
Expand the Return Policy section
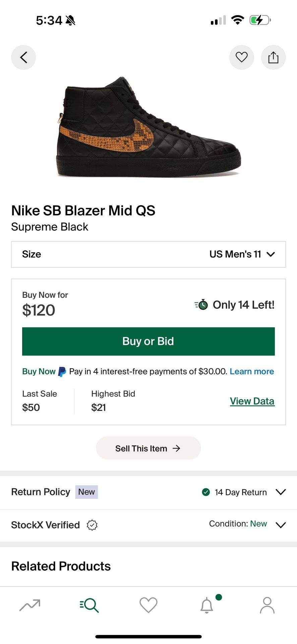coord(281,492)
